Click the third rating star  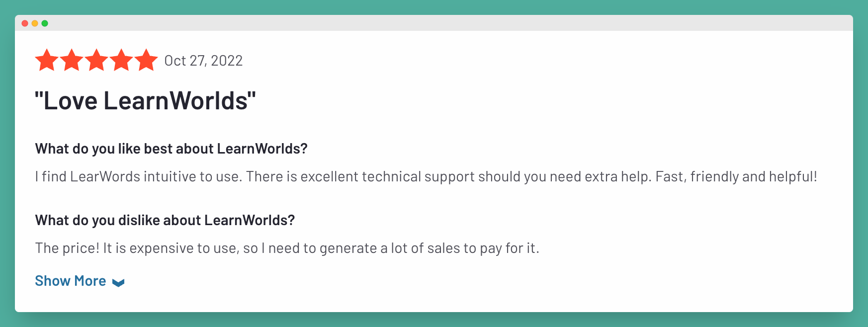click(x=96, y=60)
